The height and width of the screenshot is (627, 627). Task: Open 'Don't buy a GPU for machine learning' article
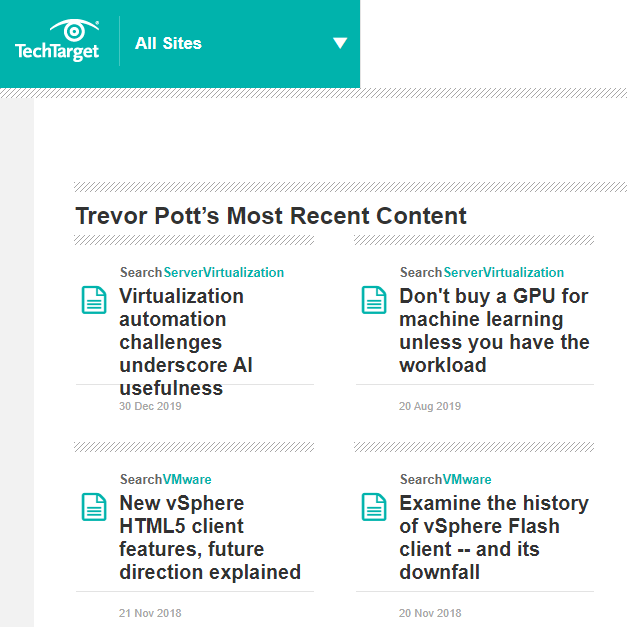pos(494,330)
